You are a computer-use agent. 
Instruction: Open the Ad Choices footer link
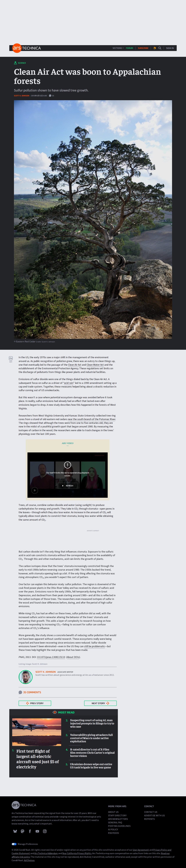(29, 860)
